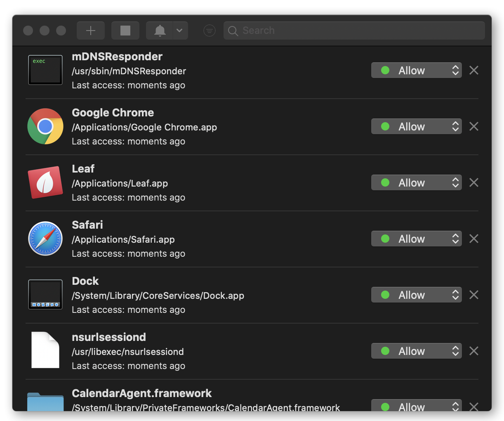Image resolution: width=504 pixels, height=421 pixels.
Task: Click the stop square toolbar button
Action: pyautogui.click(x=125, y=31)
